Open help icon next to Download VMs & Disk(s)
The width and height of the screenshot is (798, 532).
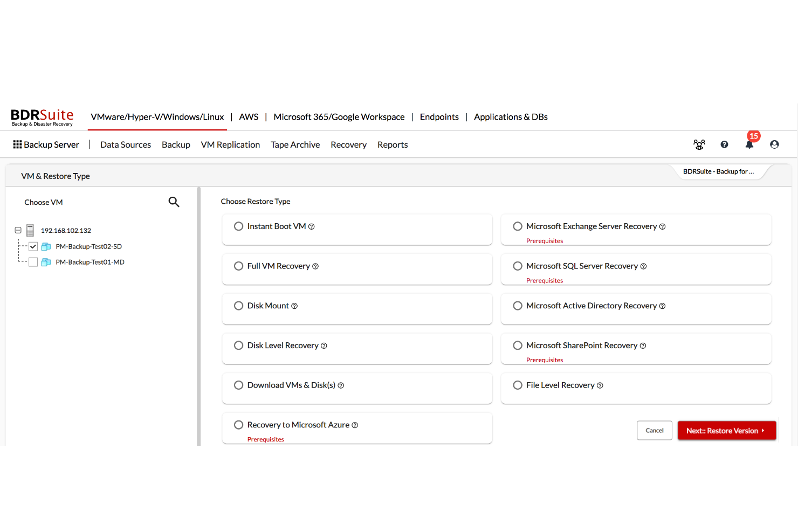341,385
